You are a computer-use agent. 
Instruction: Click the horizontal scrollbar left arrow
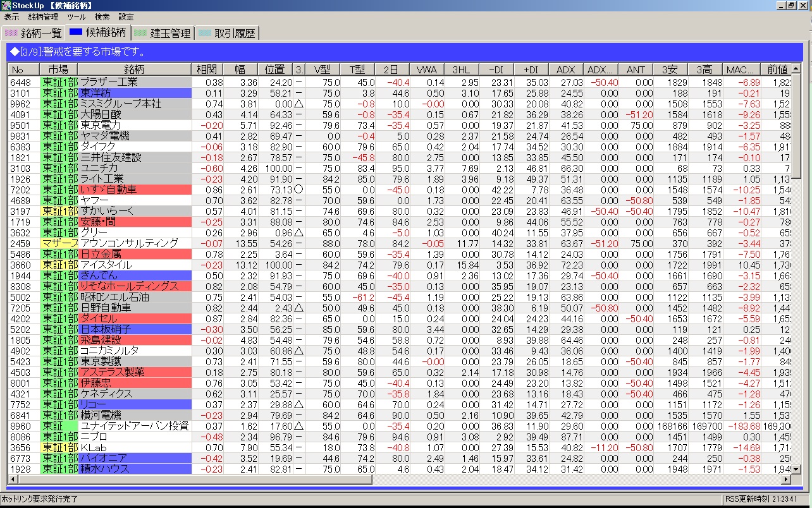(13, 480)
